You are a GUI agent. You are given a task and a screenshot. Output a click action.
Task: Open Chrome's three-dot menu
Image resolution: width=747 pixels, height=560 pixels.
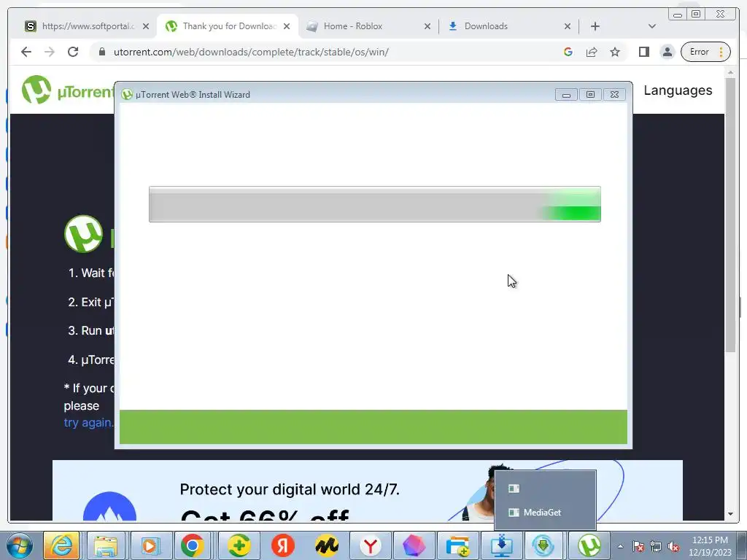point(721,52)
